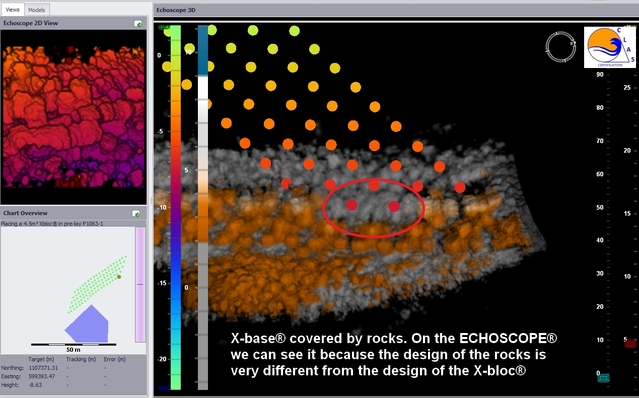
Task: Click the circular compass ring indicator
Action: [x=561, y=47]
